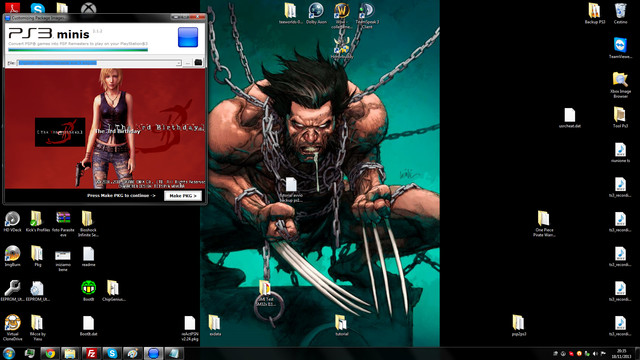The image size is (640, 360).
Task: Open the BootIt.dat file
Action: (x=88, y=326)
